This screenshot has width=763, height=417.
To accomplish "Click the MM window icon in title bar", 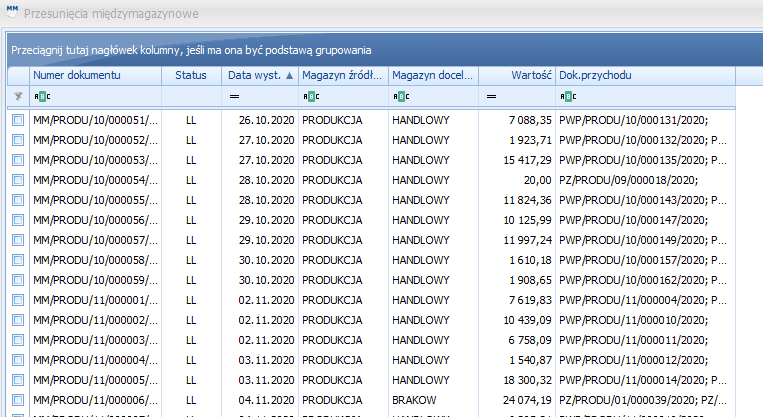I will 12,12.
